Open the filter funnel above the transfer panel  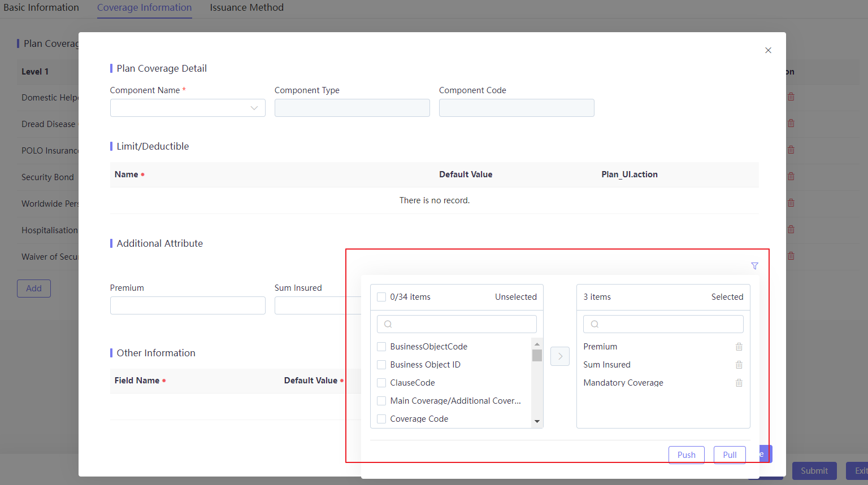coord(754,265)
